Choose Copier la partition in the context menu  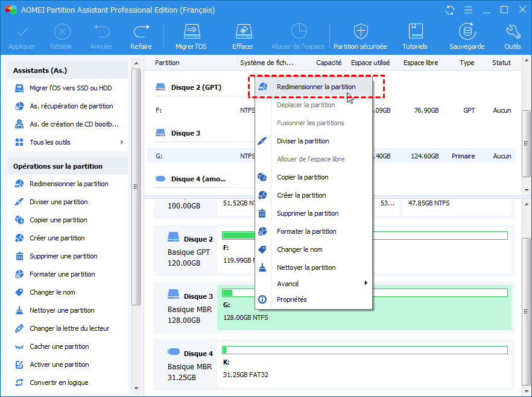(x=314, y=177)
